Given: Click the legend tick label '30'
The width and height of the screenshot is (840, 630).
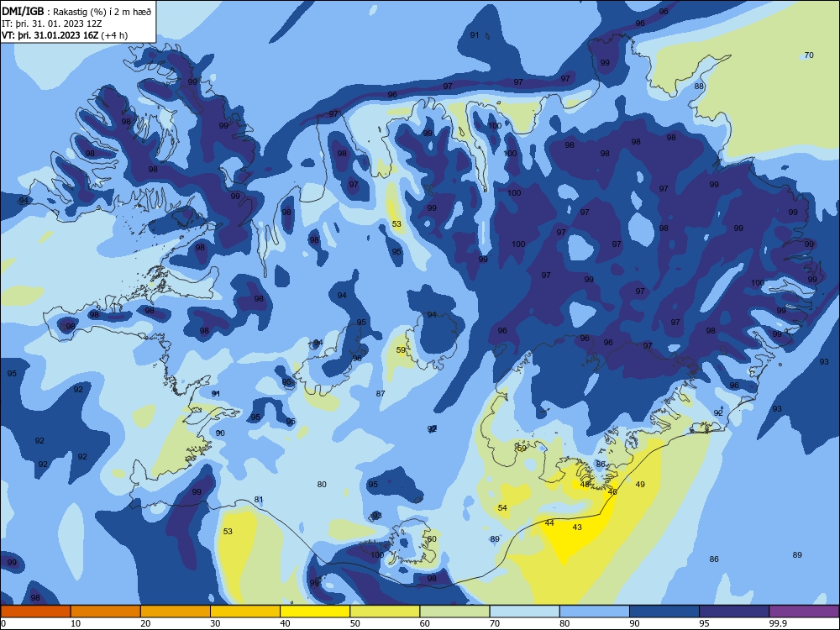Looking at the screenshot, I should pyautogui.click(x=215, y=623).
